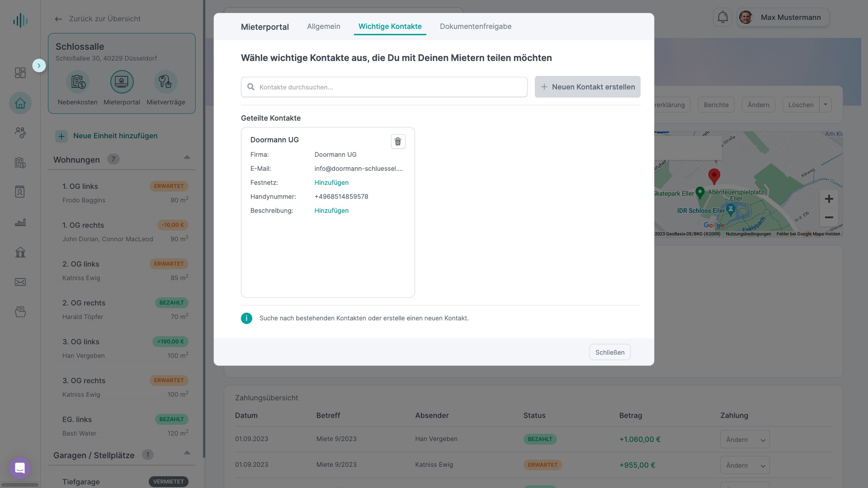This screenshot has width=868, height=488.
Task: Open the dashboard grid icon in sidebar
Action: (x=20, y=73)
